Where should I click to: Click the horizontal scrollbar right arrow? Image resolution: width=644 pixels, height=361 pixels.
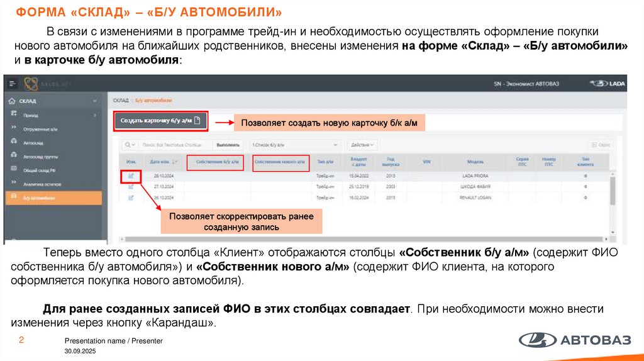pyautogui.click(x=606, y=238)
